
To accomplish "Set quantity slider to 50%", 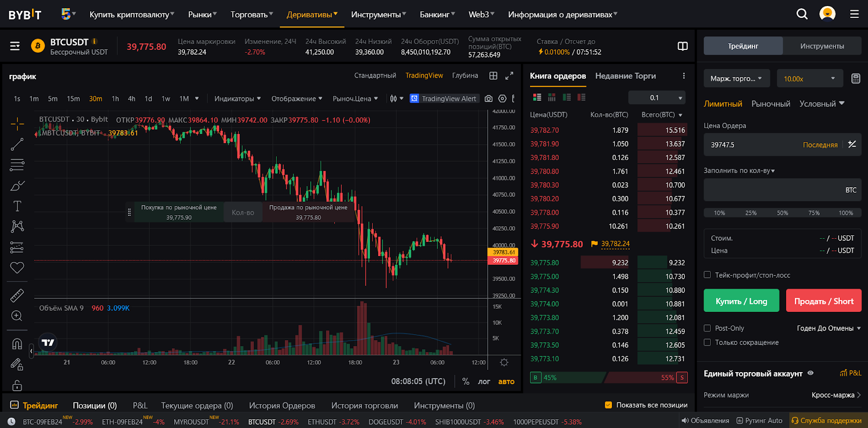I will (782, 213).
